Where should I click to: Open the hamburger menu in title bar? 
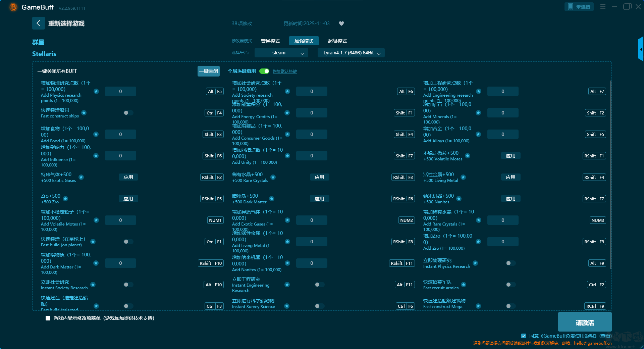point(603,7)
